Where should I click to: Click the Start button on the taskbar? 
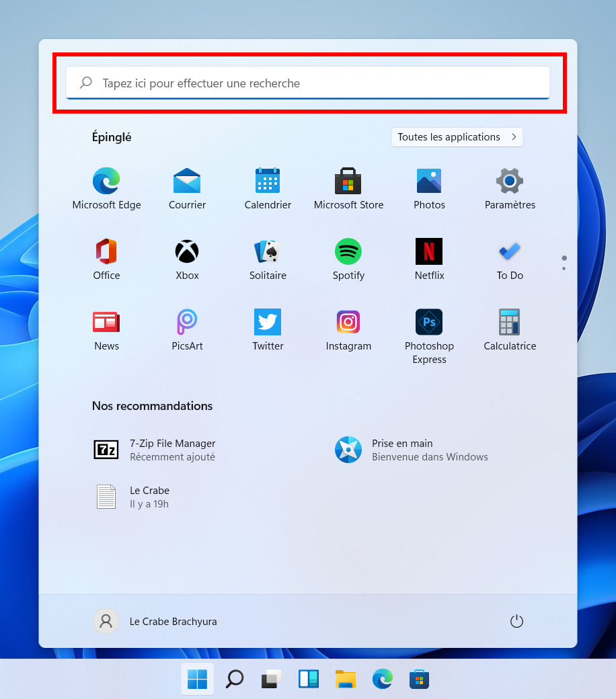[197, 679]
